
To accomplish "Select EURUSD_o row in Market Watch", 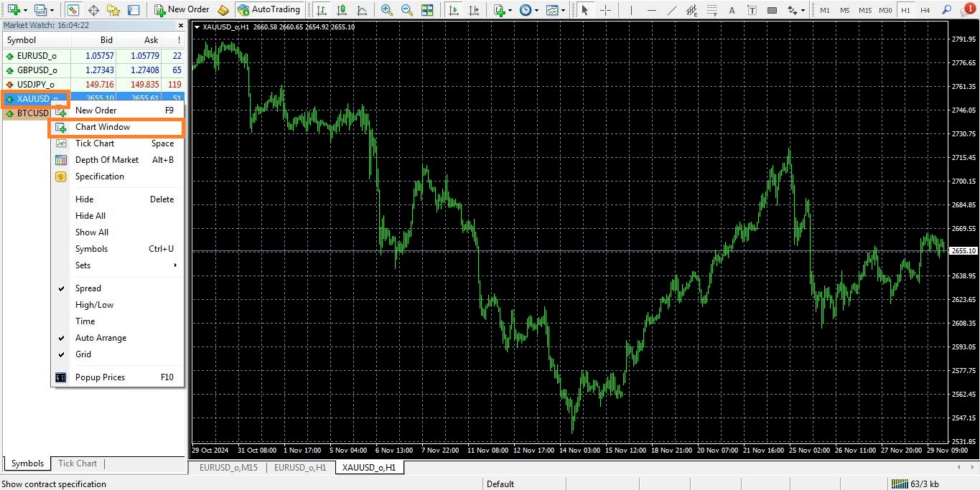I will point(37,55).
